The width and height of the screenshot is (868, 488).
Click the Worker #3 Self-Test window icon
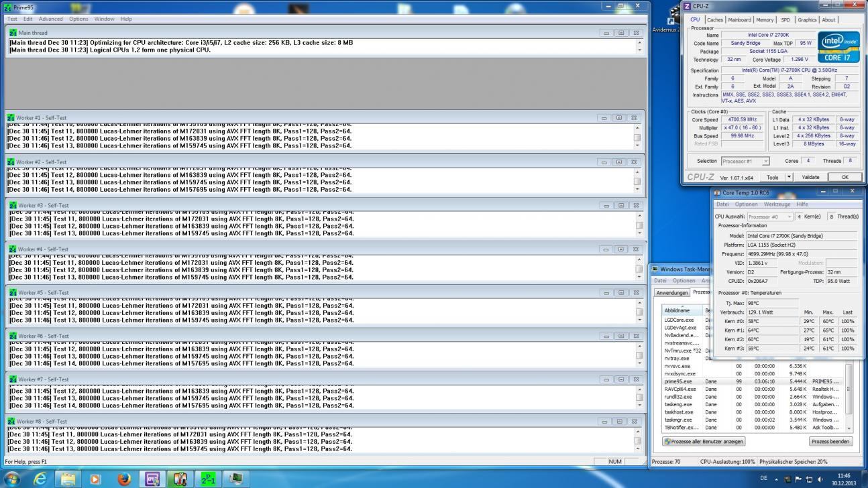click(11, 205)
